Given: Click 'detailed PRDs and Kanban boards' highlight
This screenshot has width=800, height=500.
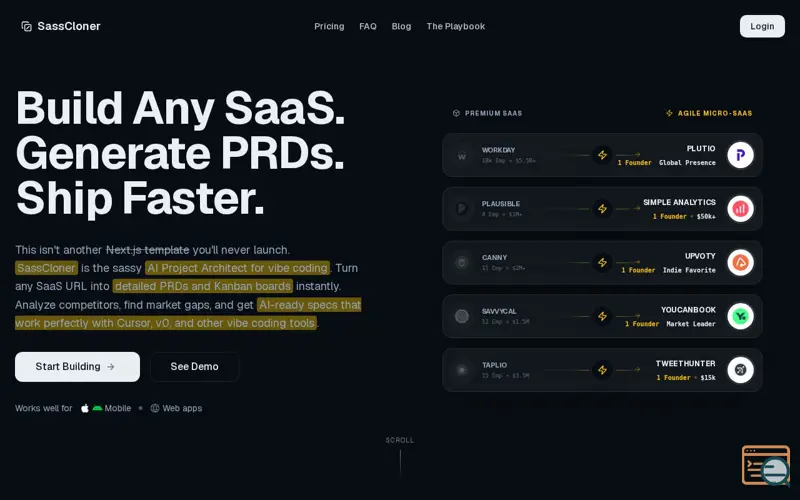Looking at the screenshot, I should click(x=203, y=286).
